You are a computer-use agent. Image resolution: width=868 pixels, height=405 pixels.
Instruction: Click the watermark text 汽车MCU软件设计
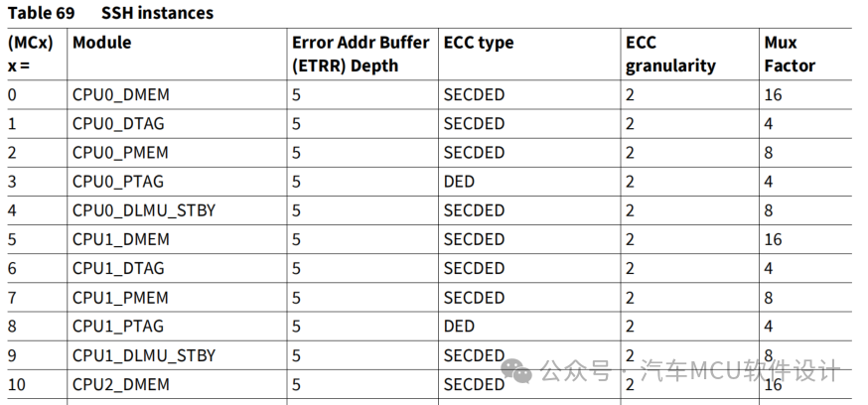click(x=740, y=370)
